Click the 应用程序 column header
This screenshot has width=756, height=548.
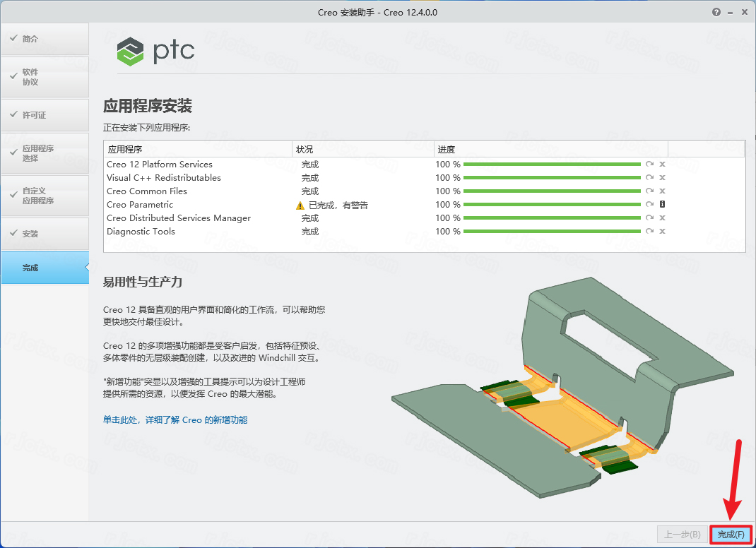tap(198, 150)
